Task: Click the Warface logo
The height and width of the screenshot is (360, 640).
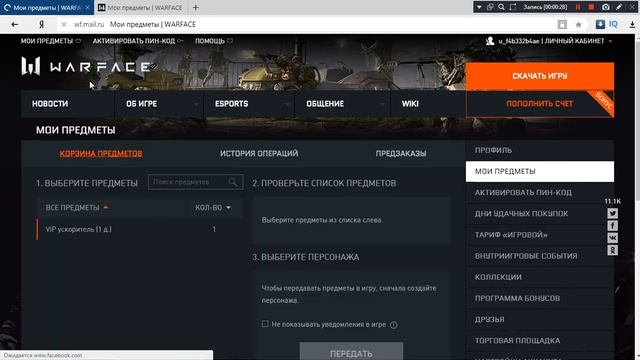Action: pos(89,67)
